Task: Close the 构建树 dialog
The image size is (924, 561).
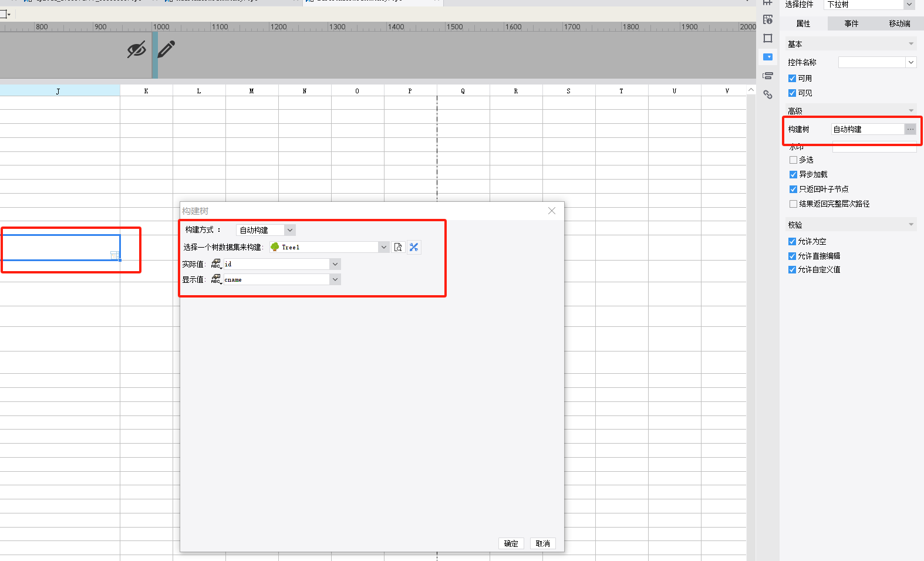Action: click(x=552, y=211)
